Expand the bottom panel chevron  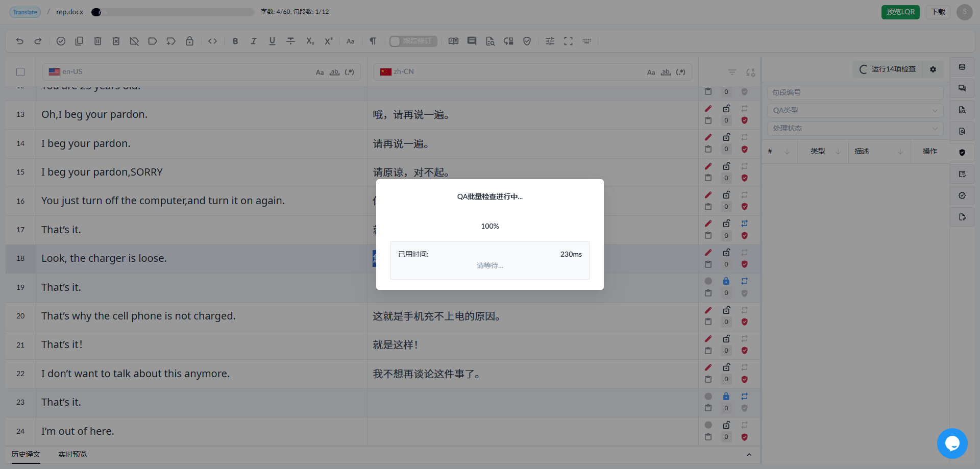pos(749,455)
